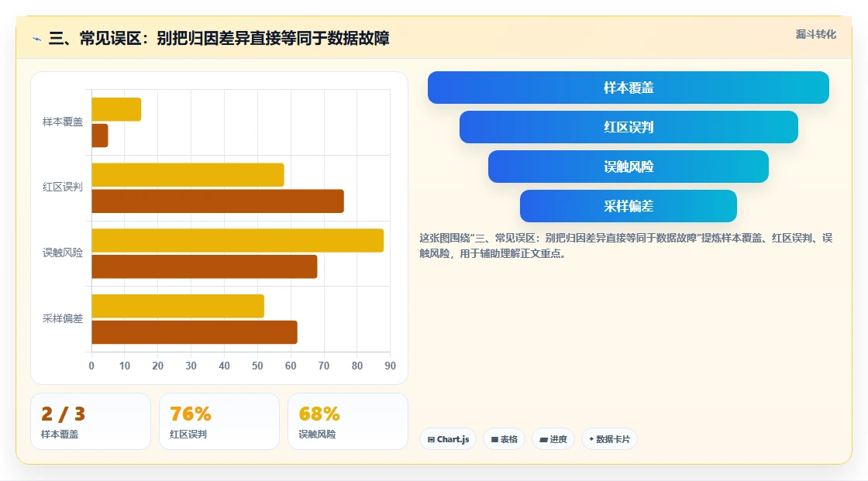
Task: Click the yellow bar for 样本覆盖
Action: 116,109
